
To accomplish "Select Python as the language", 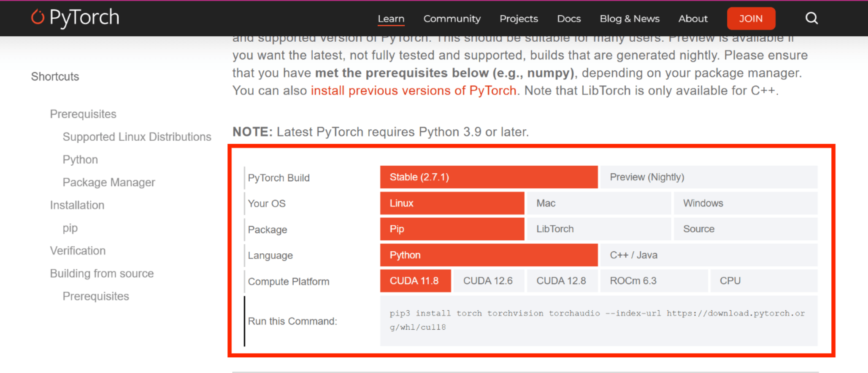I will pos(489,255).
